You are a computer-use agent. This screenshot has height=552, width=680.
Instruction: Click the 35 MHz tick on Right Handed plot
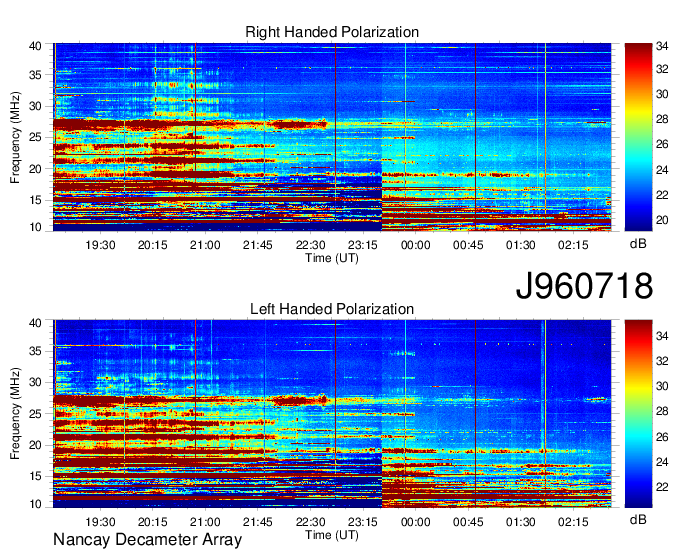tap(35, 75)
